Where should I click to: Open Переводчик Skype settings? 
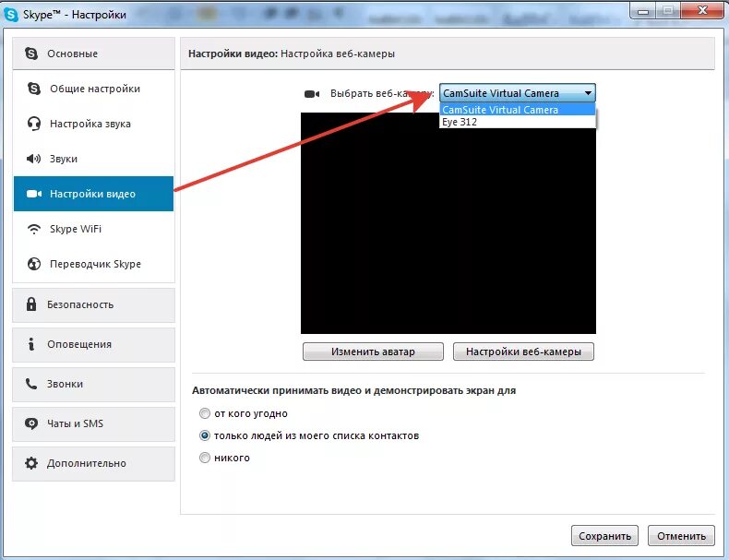coord(93,264)
